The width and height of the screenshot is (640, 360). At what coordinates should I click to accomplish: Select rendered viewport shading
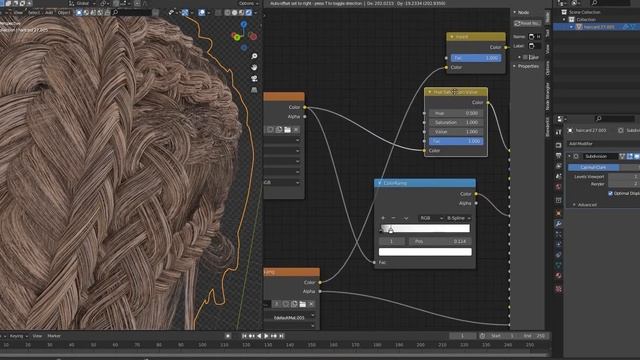248,13
